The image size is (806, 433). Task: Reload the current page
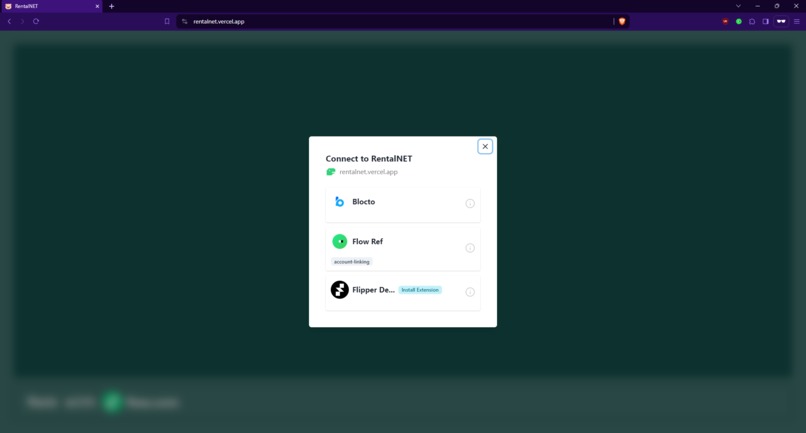36,22
